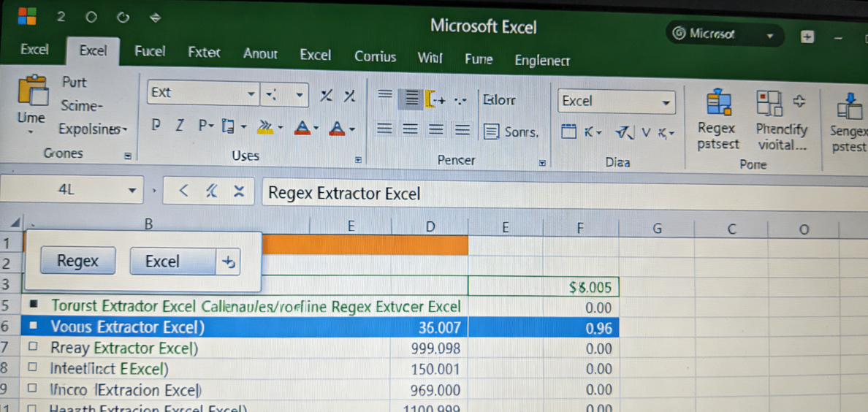Click the plus icon right of Microsot button
The image size is (868, 412).
coord(807,37)
